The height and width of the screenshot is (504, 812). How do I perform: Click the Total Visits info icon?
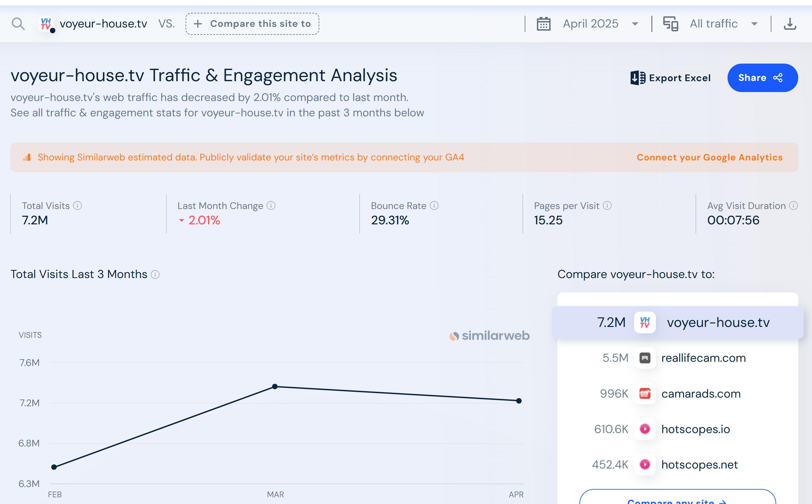pos(77,206)
